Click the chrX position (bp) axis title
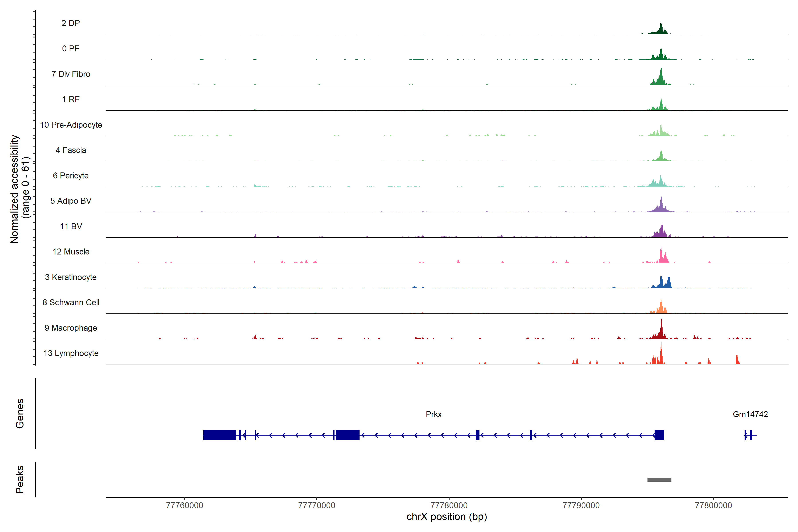Image resolution: width=798 pixels, height=532 pixels. [x=446, y=517]
